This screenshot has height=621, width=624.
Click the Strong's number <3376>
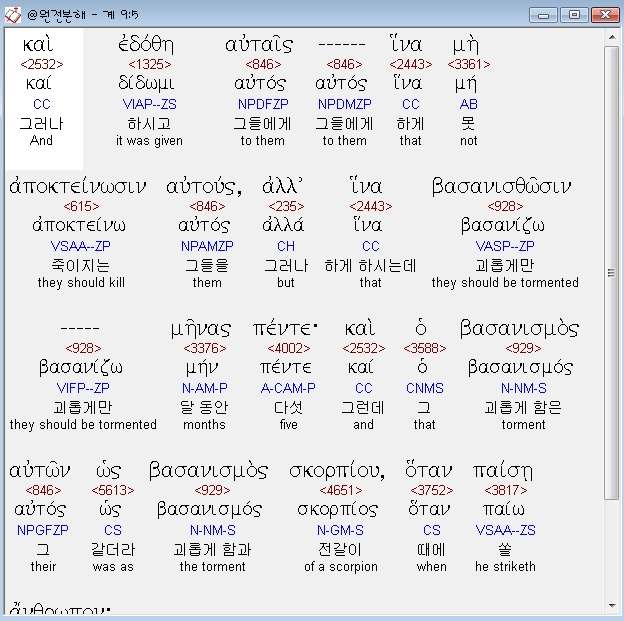pyautogui.click(x=205, y=348)
